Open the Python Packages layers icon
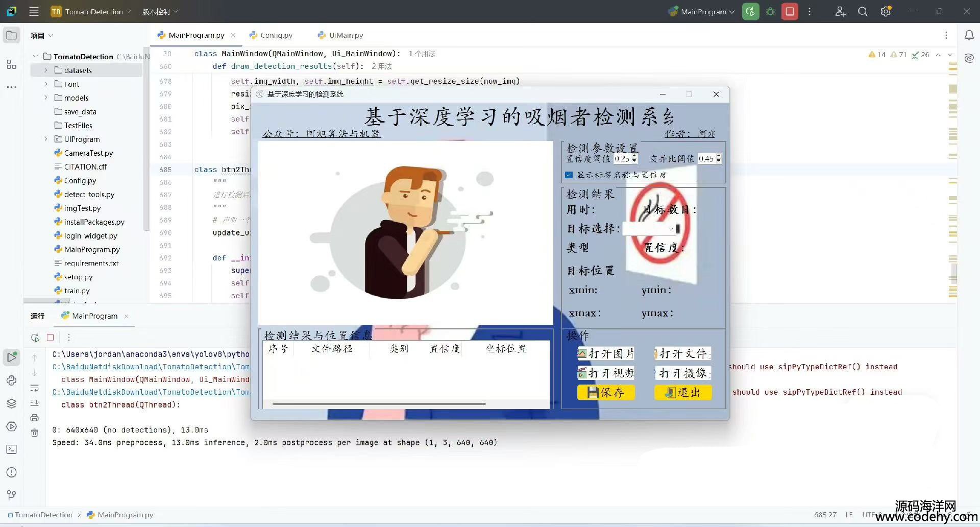980x527 pixels. [12, 403]
